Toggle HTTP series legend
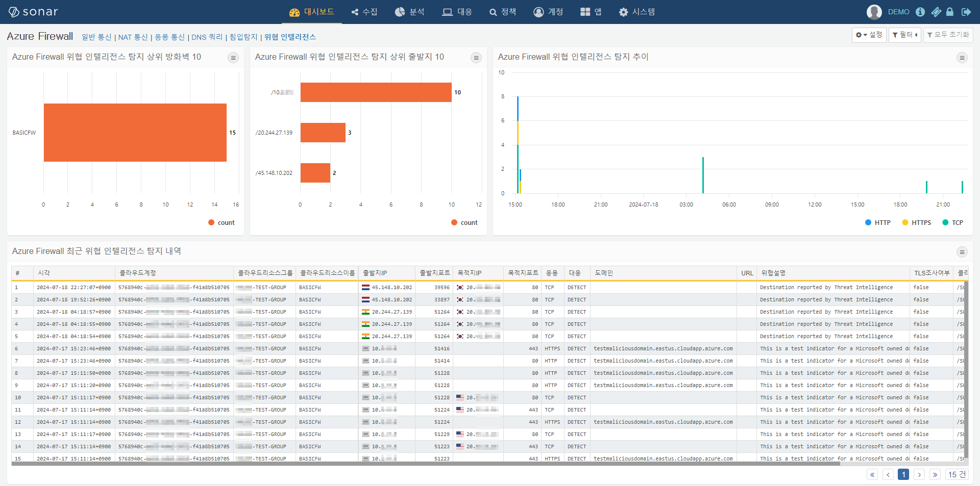Screen dimensions: 980x486 (878, 223)
